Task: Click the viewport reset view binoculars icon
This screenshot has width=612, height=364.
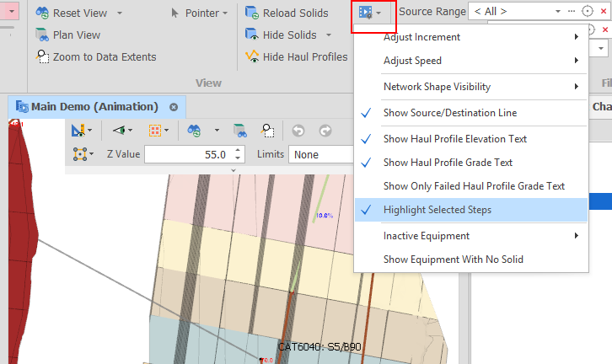Action: (194, 131)
